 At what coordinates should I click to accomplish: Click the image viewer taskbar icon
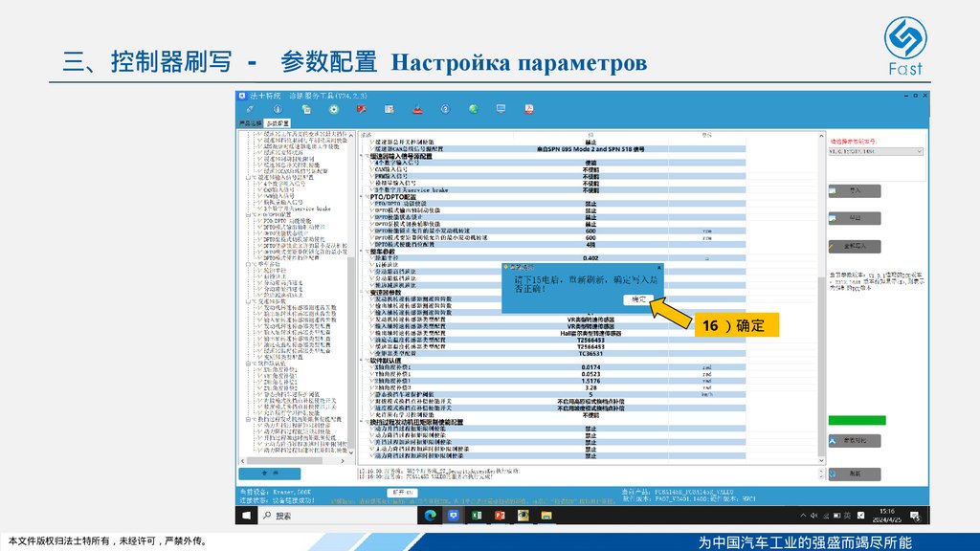coord(523,516)
